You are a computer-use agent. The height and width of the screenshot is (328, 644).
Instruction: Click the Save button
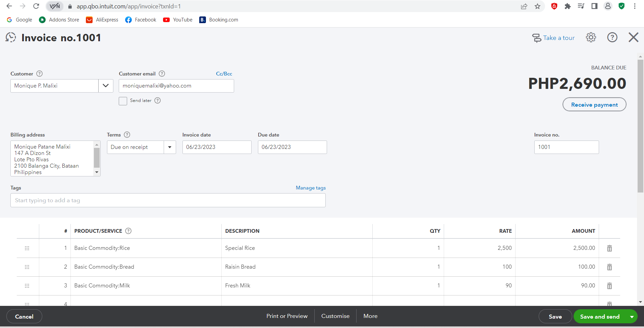[555, 317]
